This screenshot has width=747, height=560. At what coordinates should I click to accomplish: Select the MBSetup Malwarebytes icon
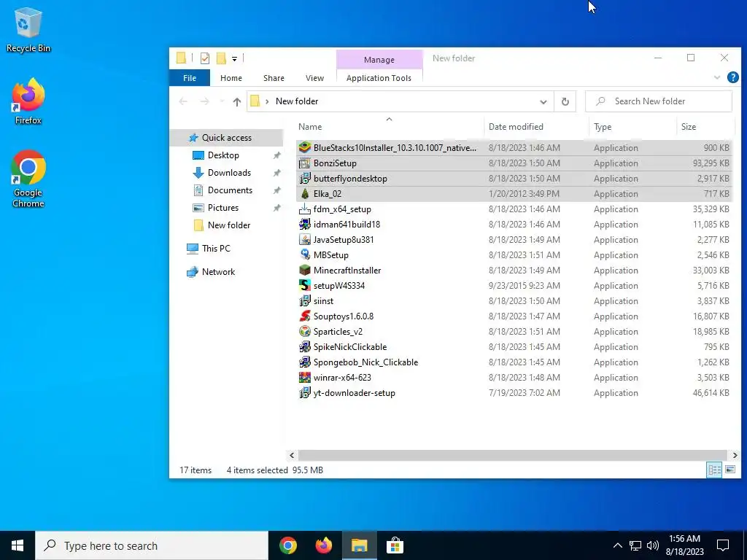coord(305,254)
